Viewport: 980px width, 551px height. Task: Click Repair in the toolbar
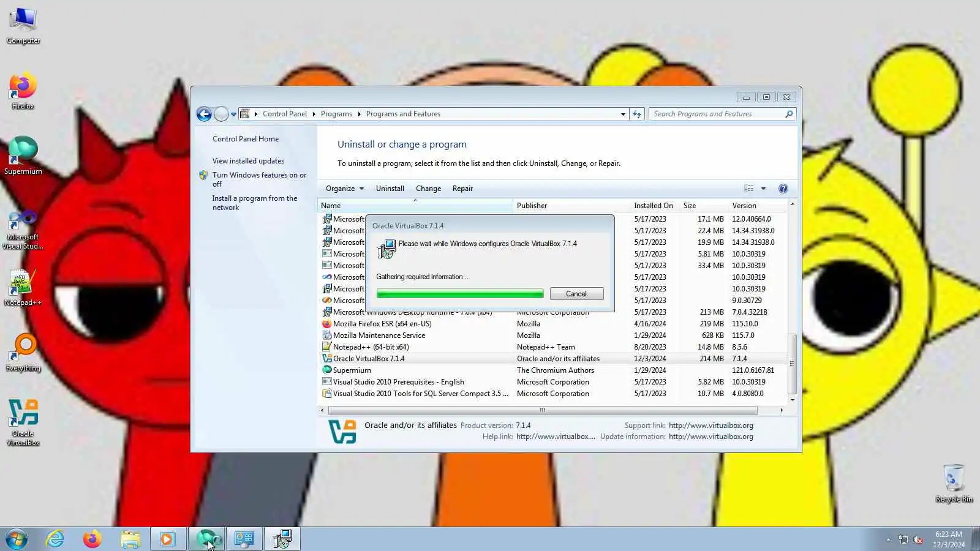pyautogui.click(x=462, y=189)
